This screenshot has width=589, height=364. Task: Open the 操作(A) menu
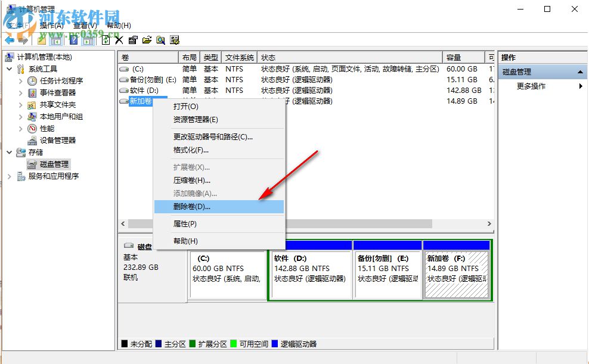tap(52, 25)
